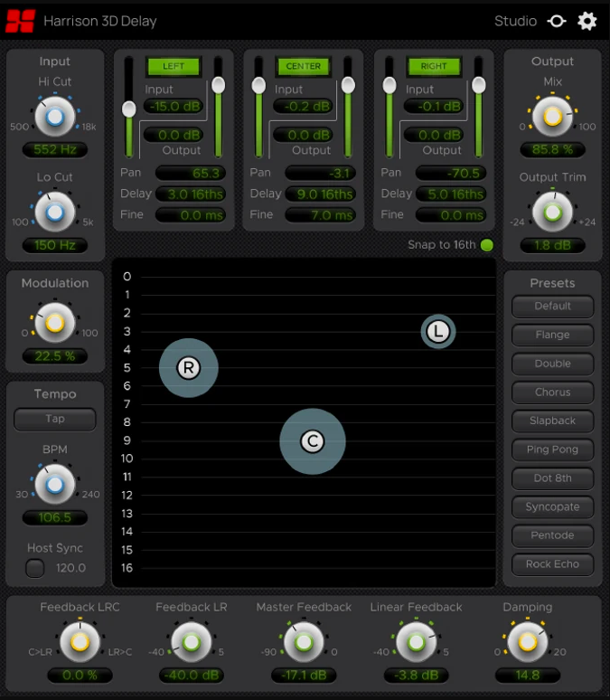Viewport: 610px width, 700px height.
Task: Toggle the LEFT channel enable button
Action: click(174, 67)
